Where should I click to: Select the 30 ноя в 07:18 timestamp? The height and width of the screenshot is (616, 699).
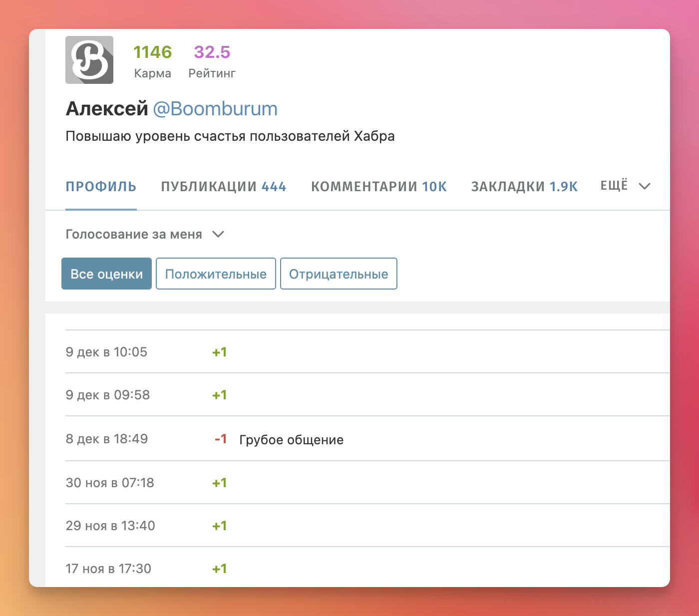pyautogui.click(x=110, y=483)
